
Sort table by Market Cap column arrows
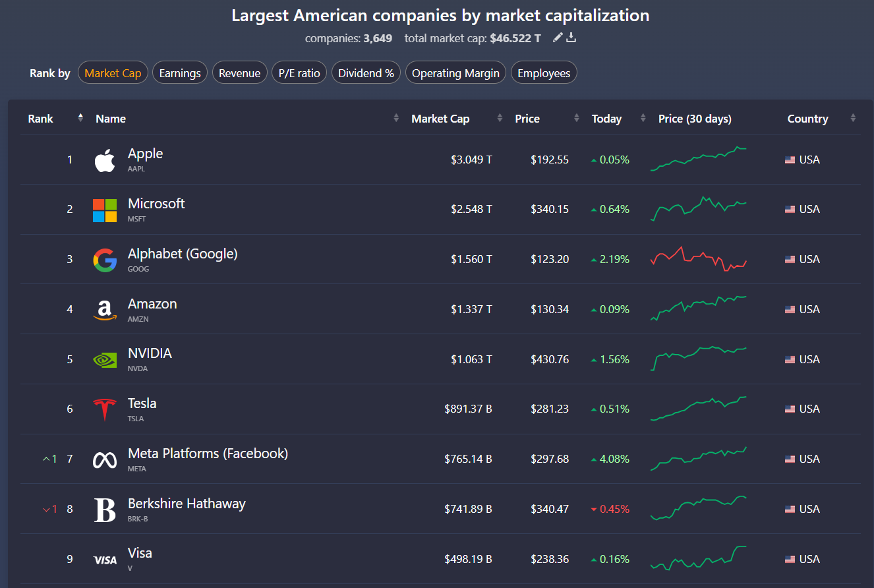[500, 118]
